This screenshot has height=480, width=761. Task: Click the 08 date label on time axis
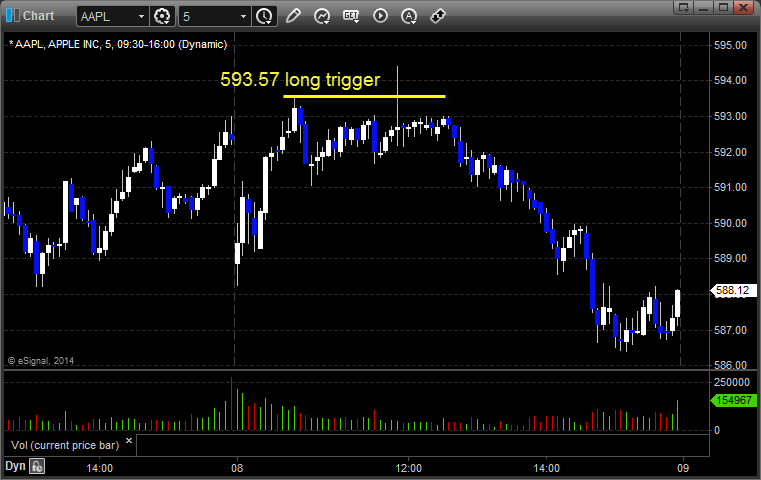(x=237, y=468)
